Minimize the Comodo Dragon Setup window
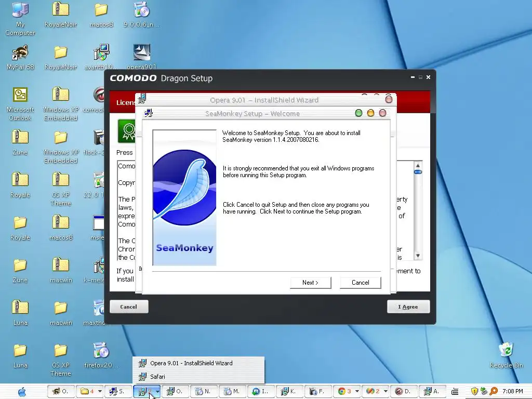The height and width of the screenshot is (399, 532). [413, 77]
